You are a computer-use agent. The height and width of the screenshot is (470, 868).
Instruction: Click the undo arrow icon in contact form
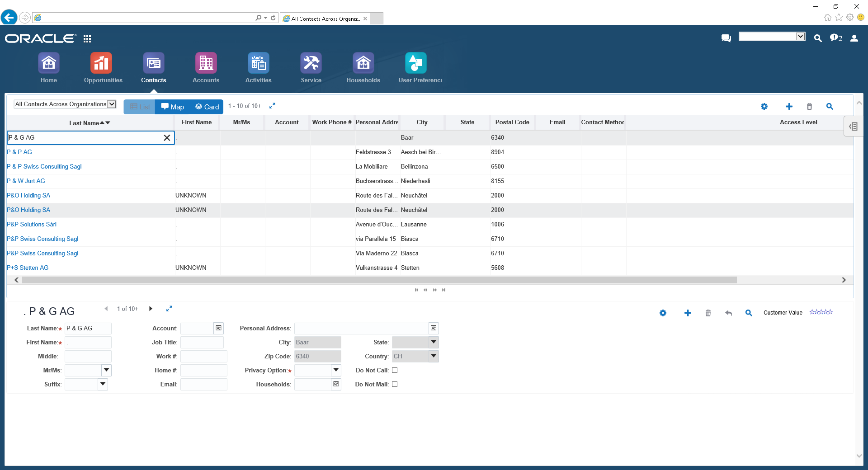pos(728,313)
